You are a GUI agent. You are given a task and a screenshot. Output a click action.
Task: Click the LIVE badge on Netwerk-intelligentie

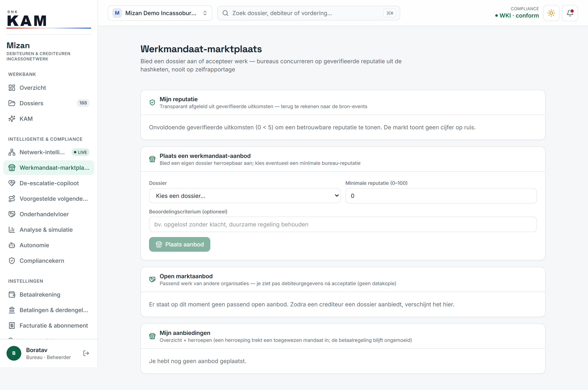(x=80, y=152)
